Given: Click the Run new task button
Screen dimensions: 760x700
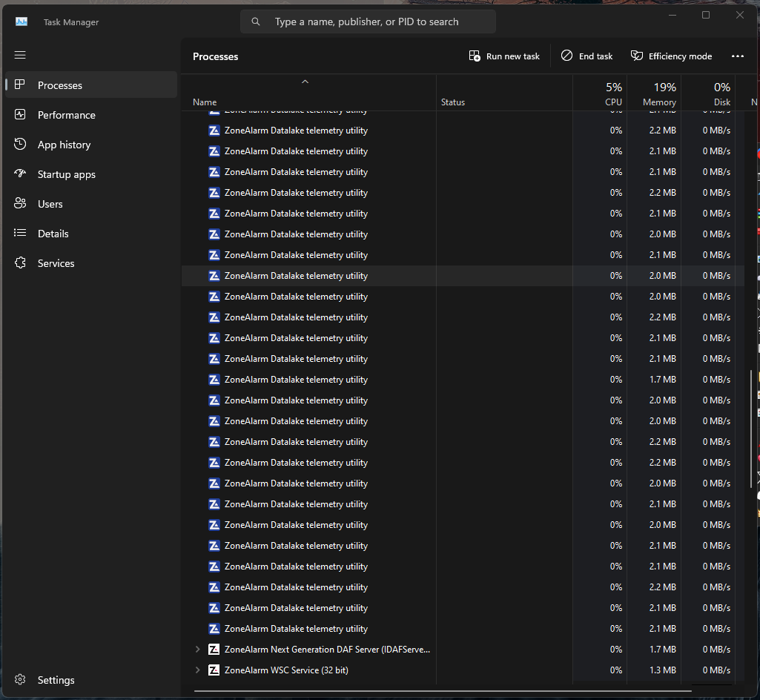Looking at the screenshot, I should [504, 56].
